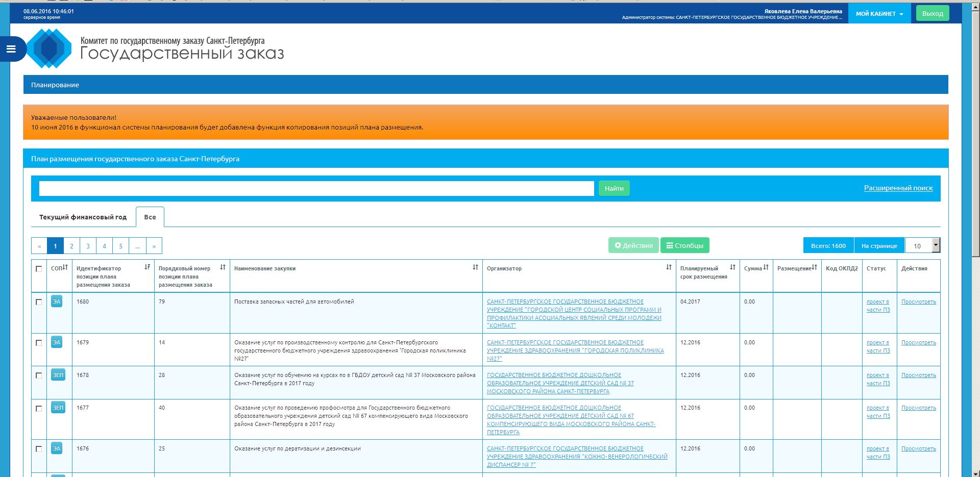Open the Действия actions menu

(633, 245)
